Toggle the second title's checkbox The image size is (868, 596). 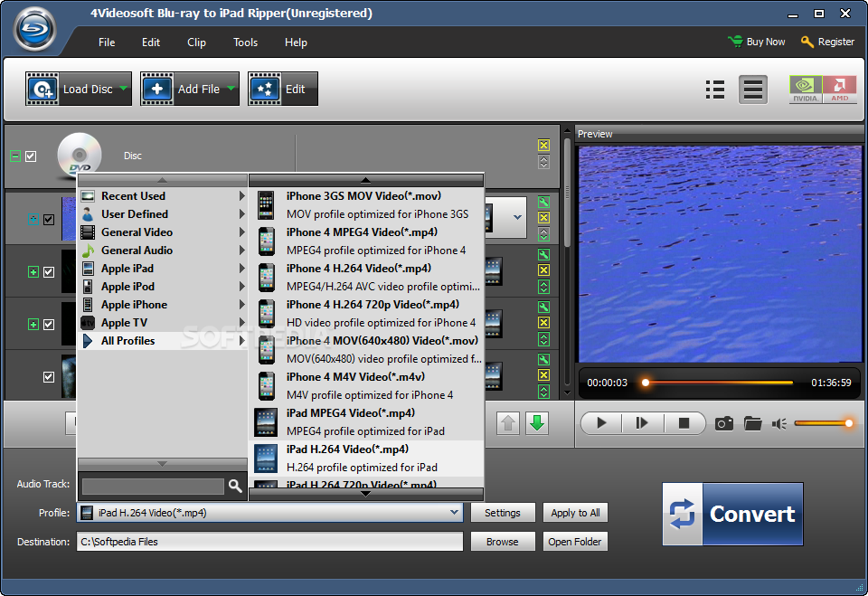click(x=49, y=272)
